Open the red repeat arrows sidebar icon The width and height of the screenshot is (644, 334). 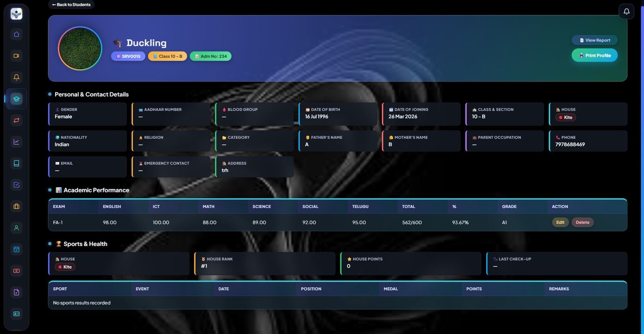(17, 120)
